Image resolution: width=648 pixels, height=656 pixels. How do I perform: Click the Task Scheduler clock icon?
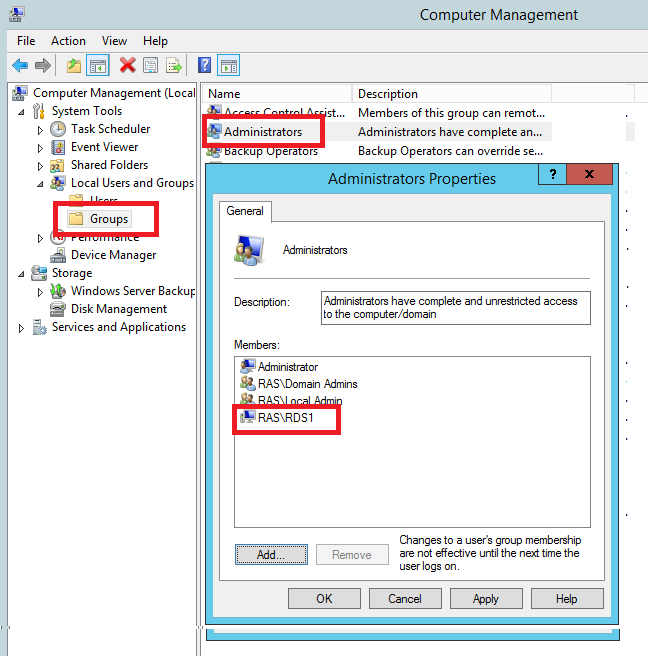58,129
